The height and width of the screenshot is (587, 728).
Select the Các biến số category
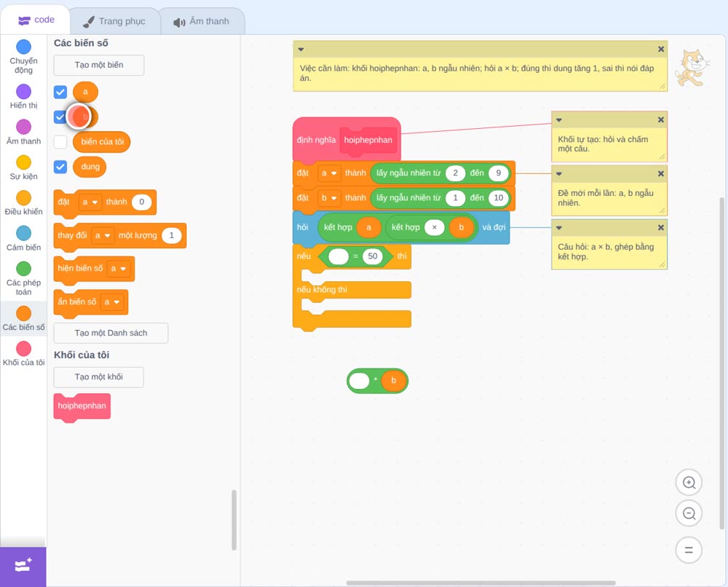[x=24, y=318]
